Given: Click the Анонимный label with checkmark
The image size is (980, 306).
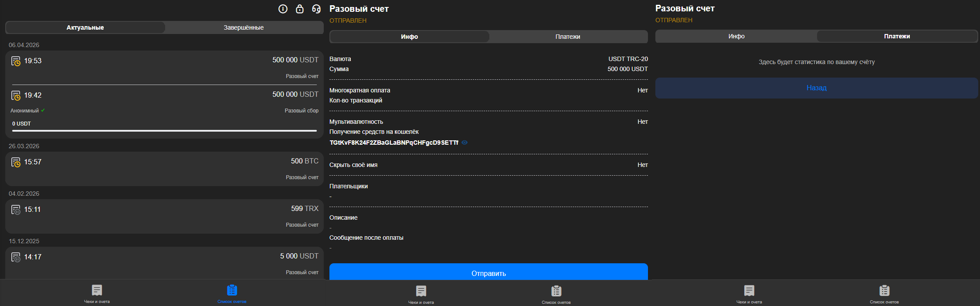Looking at the screenshot, I should (27, 111).
